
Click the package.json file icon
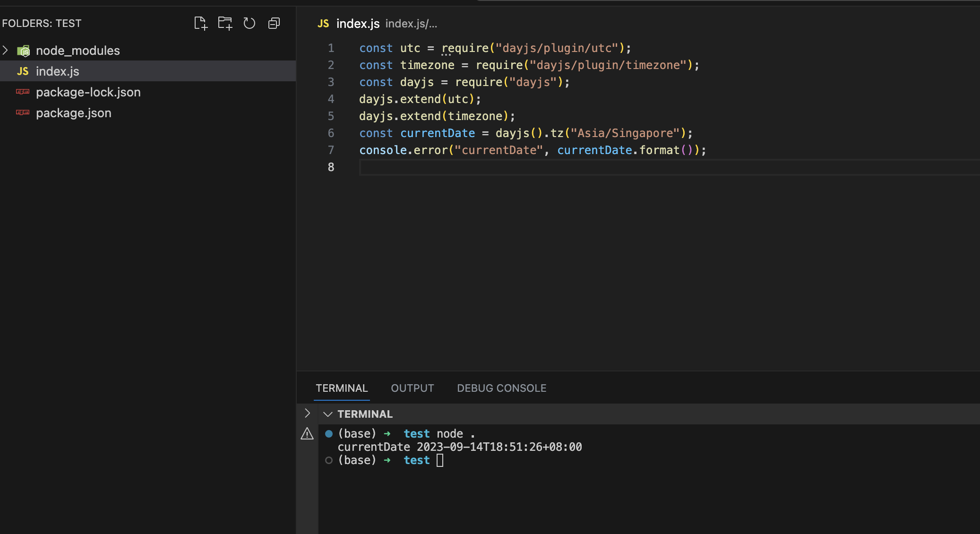pyautogui.click(x=23, y=113)
